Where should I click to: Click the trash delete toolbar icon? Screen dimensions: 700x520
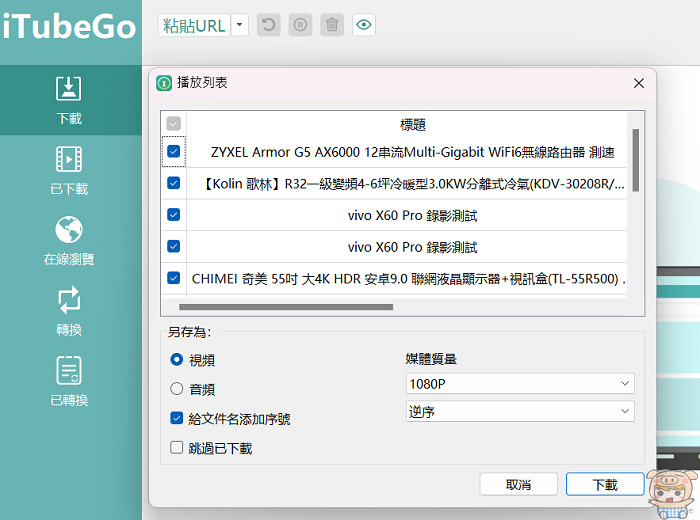coord(332,25)
